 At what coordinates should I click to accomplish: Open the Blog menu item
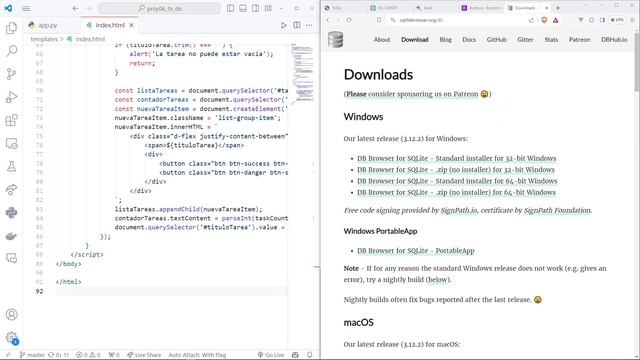click(x=445, y=40)
